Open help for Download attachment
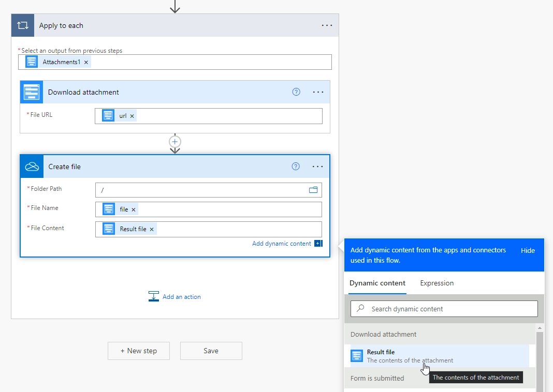 [296, 92]
